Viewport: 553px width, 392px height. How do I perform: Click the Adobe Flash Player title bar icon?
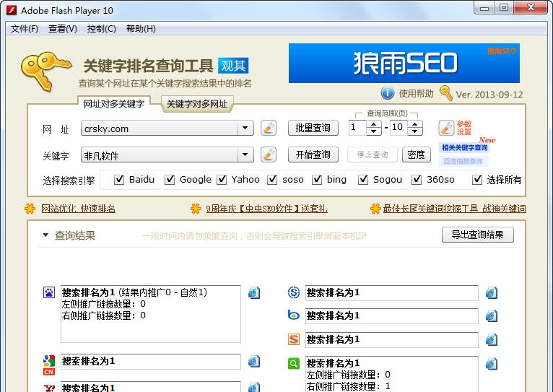click(12, 10)
